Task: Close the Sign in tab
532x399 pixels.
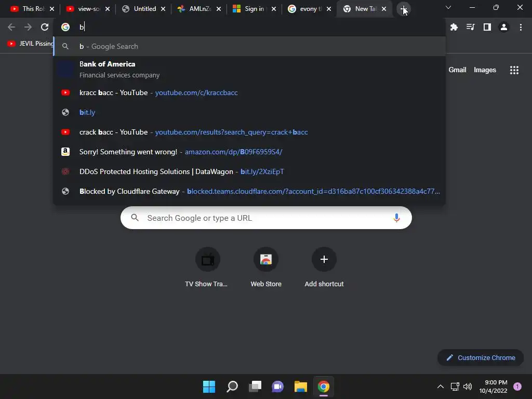Action: (x=274, y=9)
